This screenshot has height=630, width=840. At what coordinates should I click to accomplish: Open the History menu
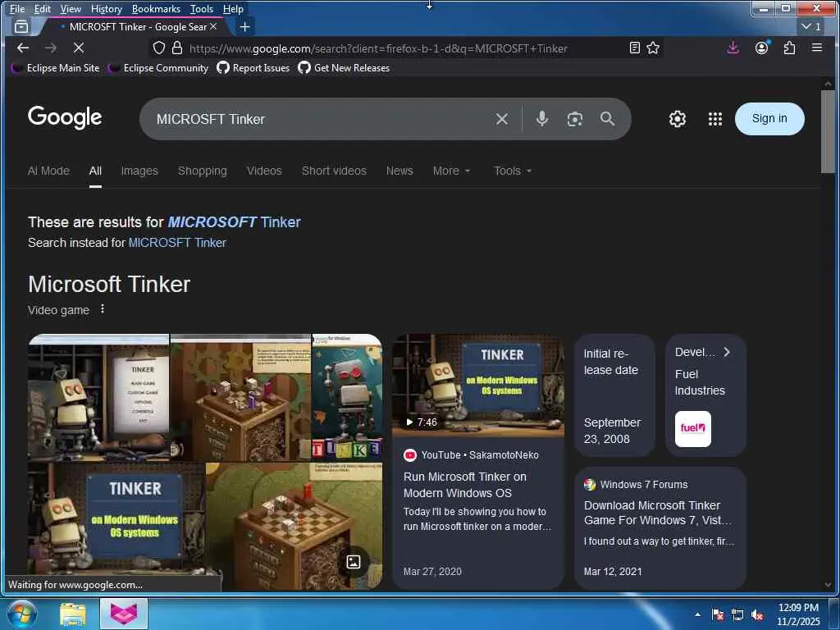click(x=107, y=8)
